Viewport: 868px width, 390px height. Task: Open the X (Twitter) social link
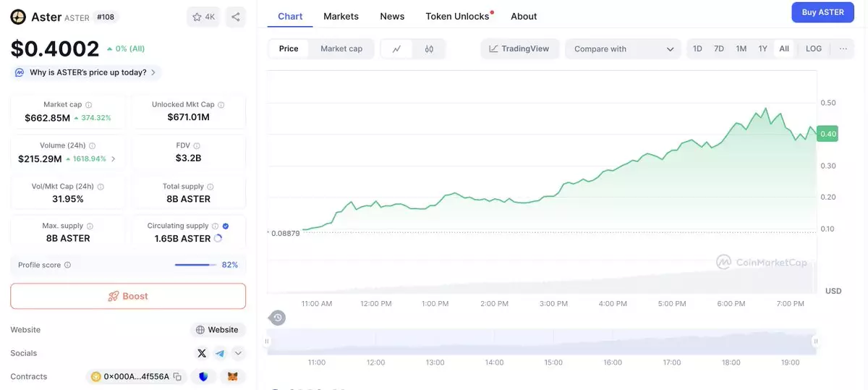[x=202, y=353]
